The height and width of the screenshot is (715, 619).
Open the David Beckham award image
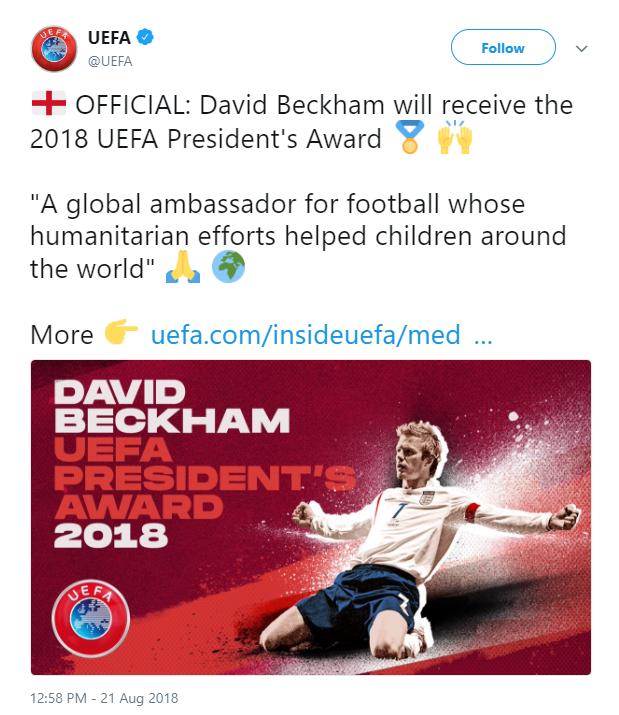pos(310,518)
